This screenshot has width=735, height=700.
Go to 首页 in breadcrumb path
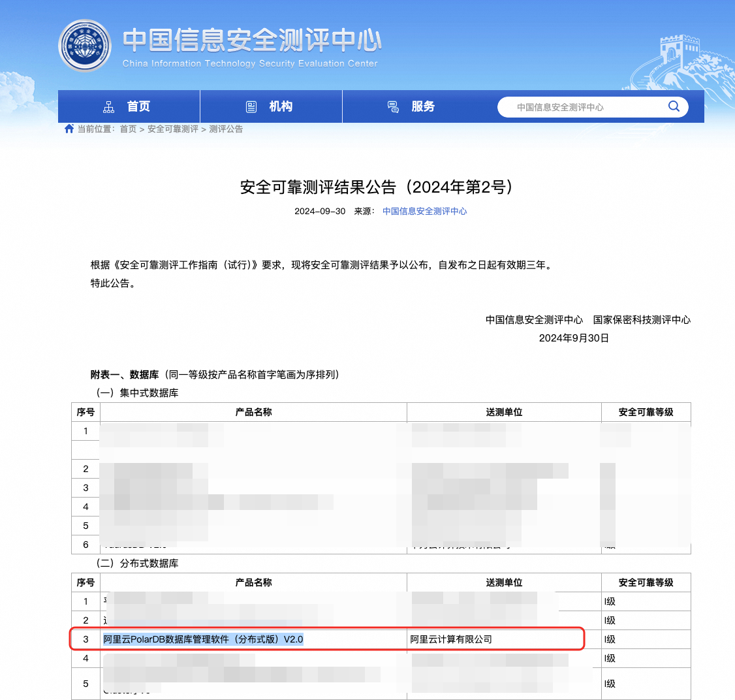pos(128,129)
